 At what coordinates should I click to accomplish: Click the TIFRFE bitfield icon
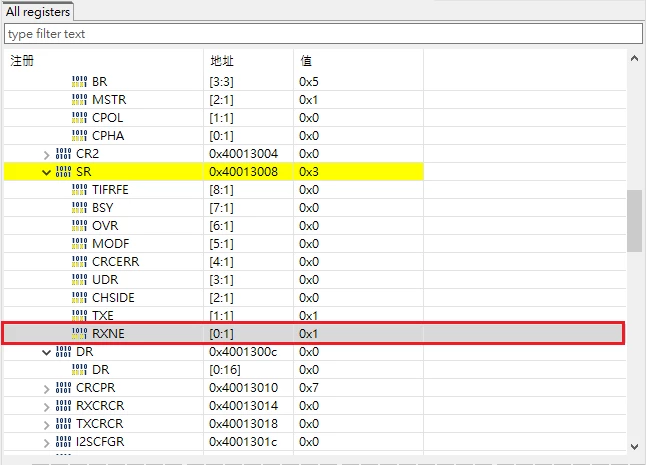click(79, 190)
